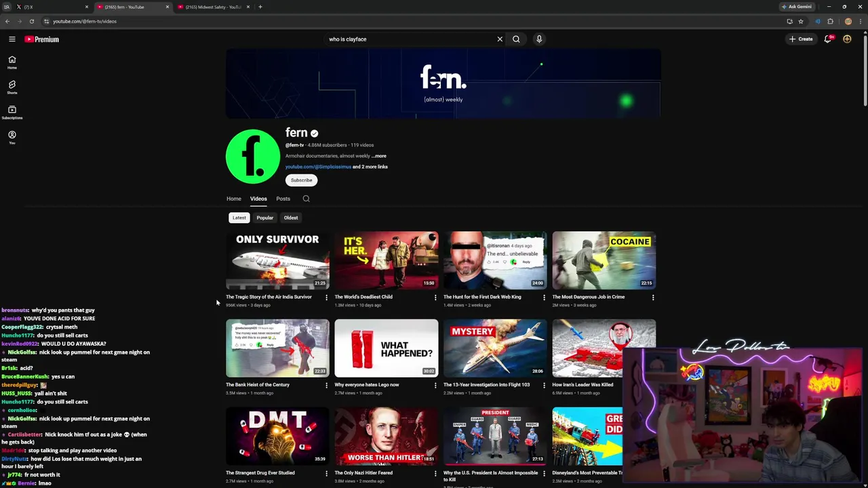Play The Most Dangerous Job in Crime
Screen dimensions: 868x488
[604, 260]
